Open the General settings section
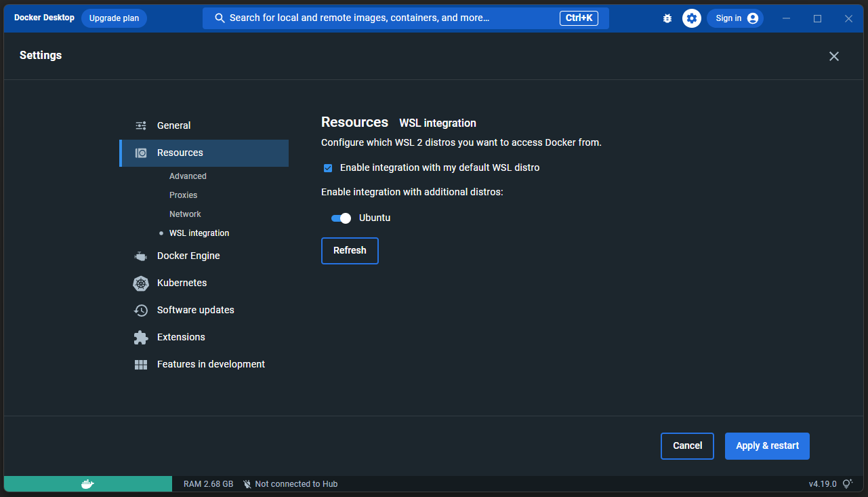 (173, 125)
